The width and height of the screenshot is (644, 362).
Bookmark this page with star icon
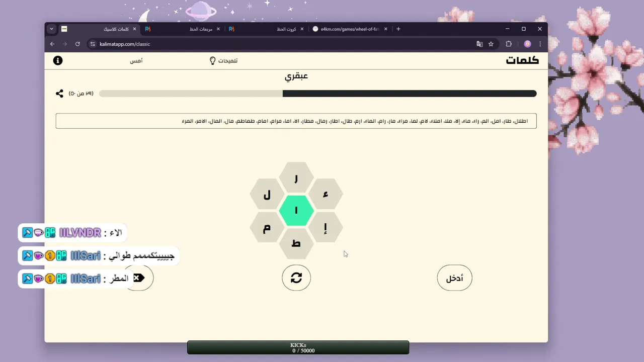coord(491,44)
